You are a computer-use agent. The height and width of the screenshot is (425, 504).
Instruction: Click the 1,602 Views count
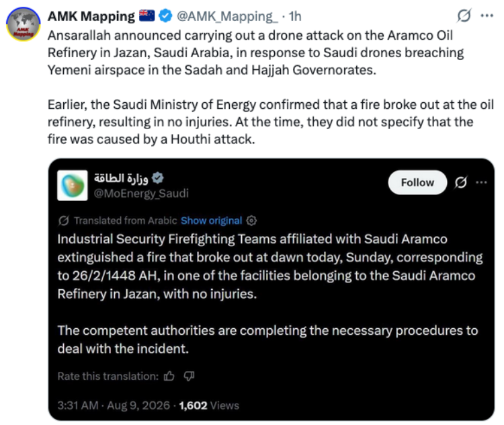point(209,405)
